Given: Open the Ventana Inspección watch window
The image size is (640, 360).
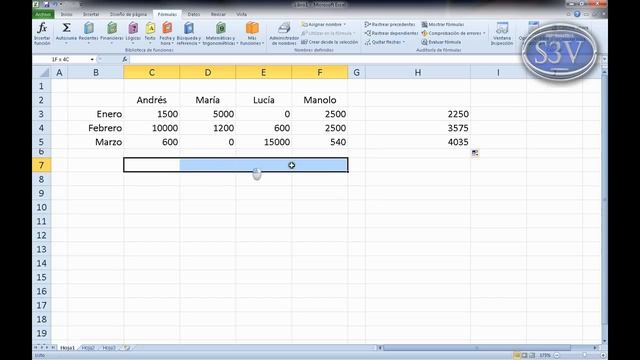Looking at the screenshot, I should tap(502, 33).
